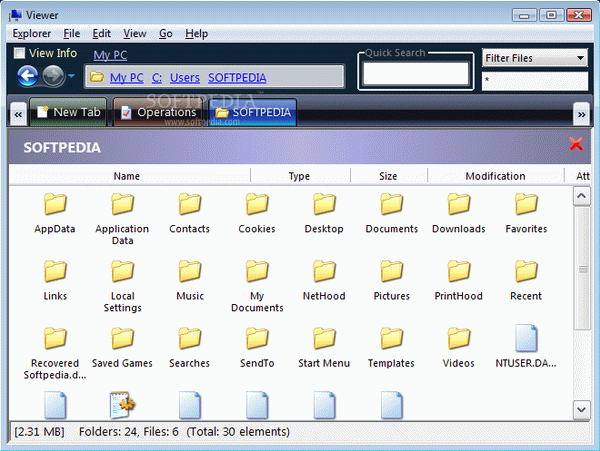Click SOFTPEDIA in the breadcrumb path
600x451 pixels.
click(237, 78)
